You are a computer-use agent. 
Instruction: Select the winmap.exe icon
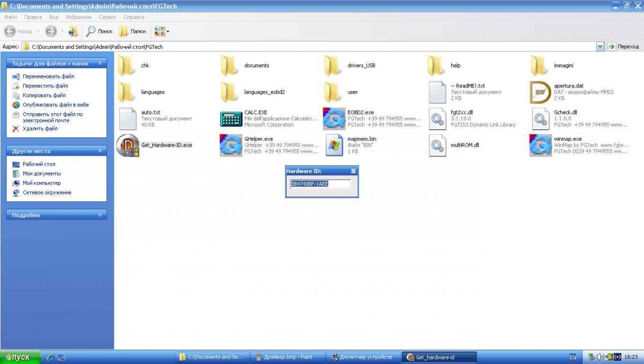point(540,145)
